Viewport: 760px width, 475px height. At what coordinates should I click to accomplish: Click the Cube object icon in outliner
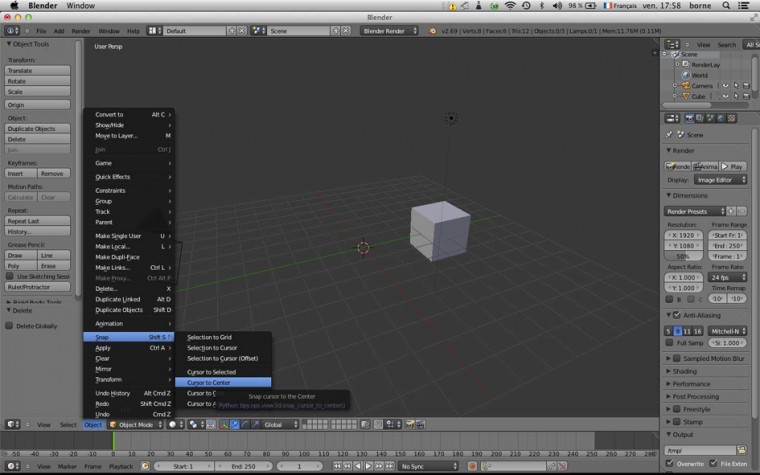[686, 97]
